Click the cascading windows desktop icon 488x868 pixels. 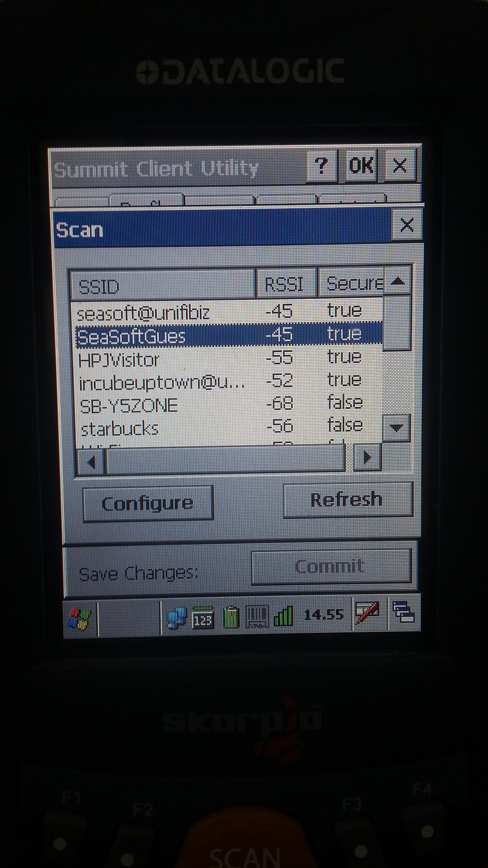click(404, 612)
